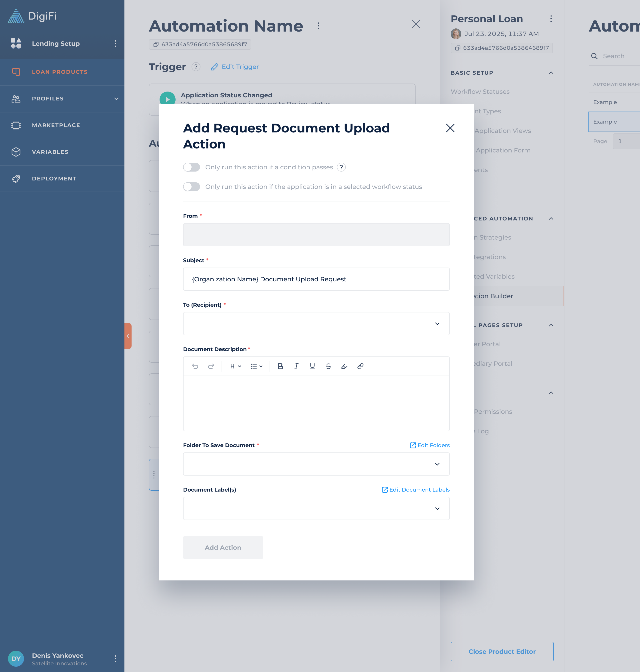
Task: Toggle selected workflow status restriction switch
Action: pyautogui.click(x=191, y=187)
